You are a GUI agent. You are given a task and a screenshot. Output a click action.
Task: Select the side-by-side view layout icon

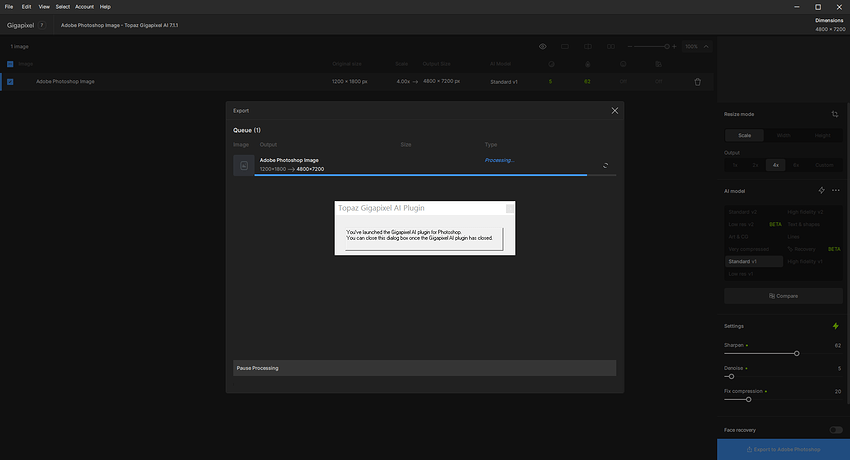[x=611, y=47]
